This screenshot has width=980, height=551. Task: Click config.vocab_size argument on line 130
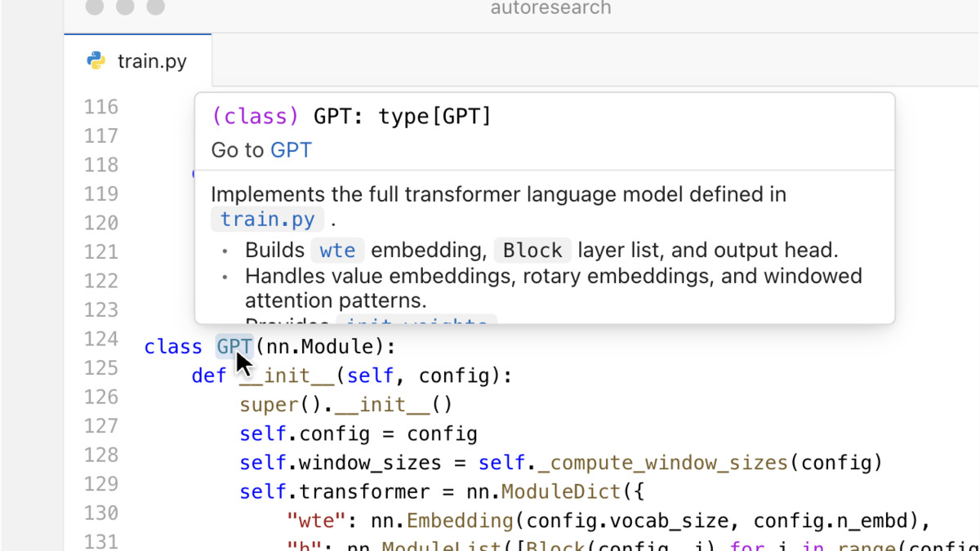(634, 521)
